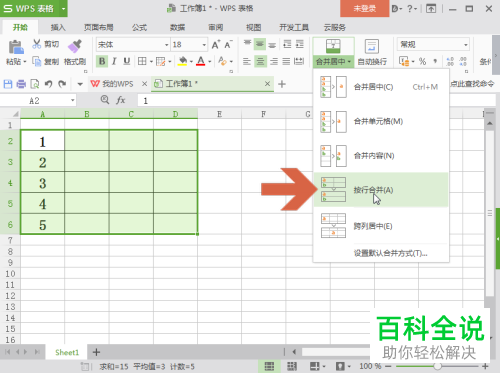Toggle right text alignment

[x=274, y=61]
